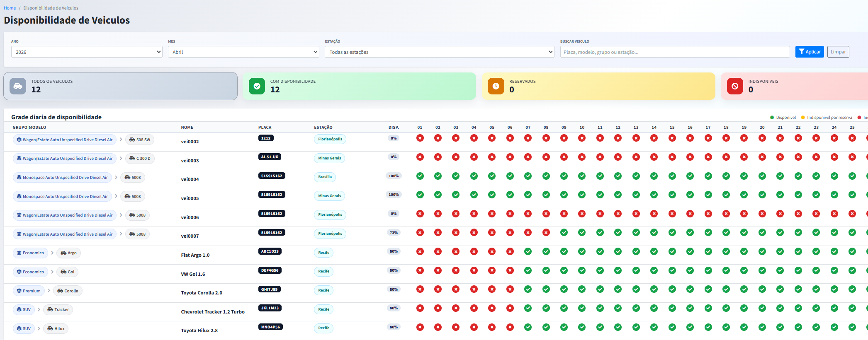
Task: Go to the Home breadcrumb link
Action: tap(10, 8)
